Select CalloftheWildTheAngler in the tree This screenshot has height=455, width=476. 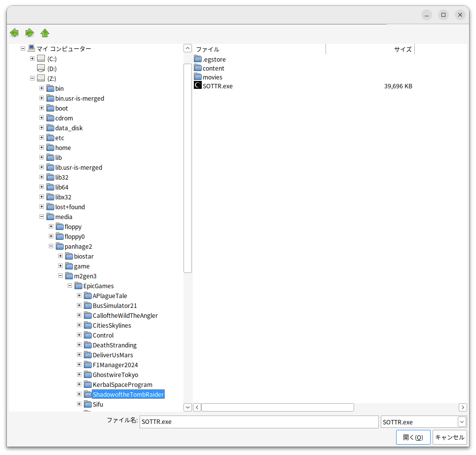point(125,315)
